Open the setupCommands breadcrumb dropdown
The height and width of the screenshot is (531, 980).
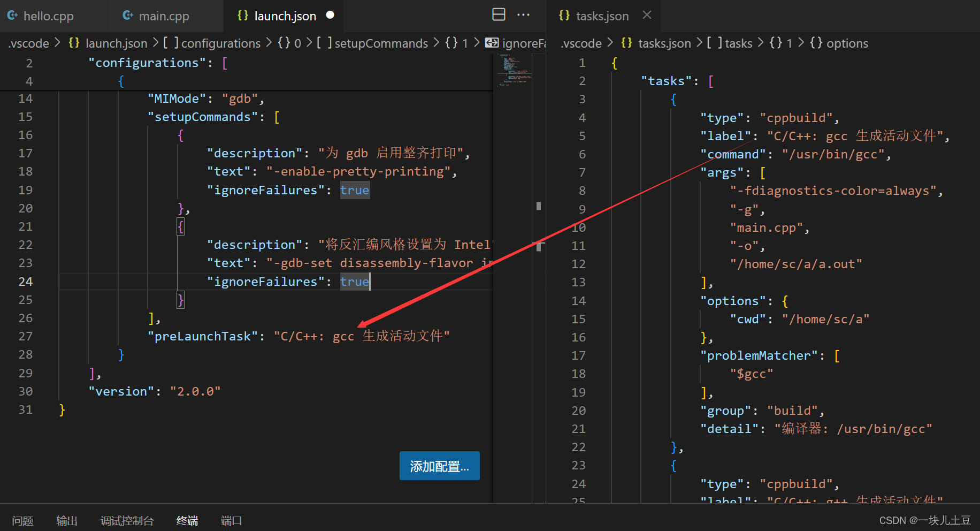pos(381,43)
